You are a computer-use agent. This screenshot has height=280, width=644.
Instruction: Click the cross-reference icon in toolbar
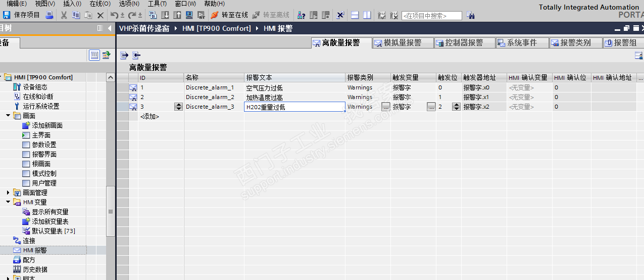pos(340,15)
